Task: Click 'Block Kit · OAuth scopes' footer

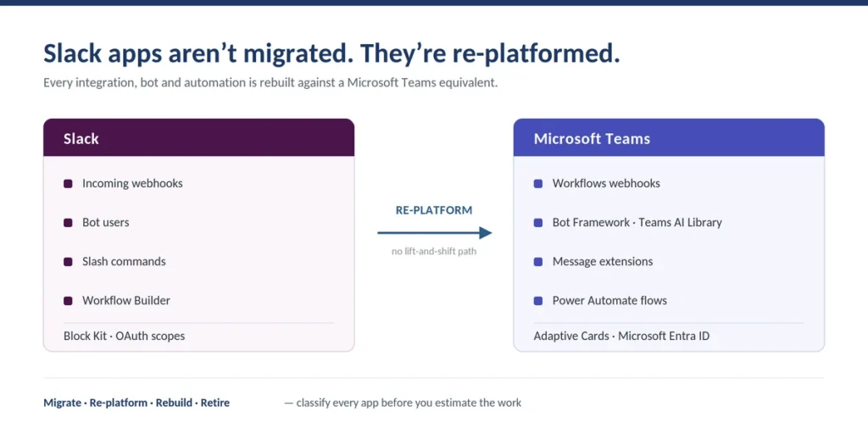Action: point(124,336)
